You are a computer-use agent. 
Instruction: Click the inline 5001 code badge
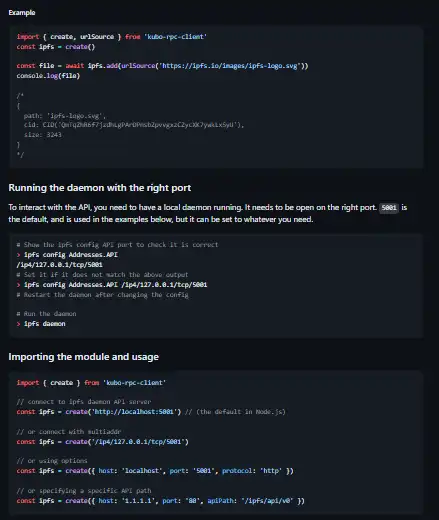[389, 208]
